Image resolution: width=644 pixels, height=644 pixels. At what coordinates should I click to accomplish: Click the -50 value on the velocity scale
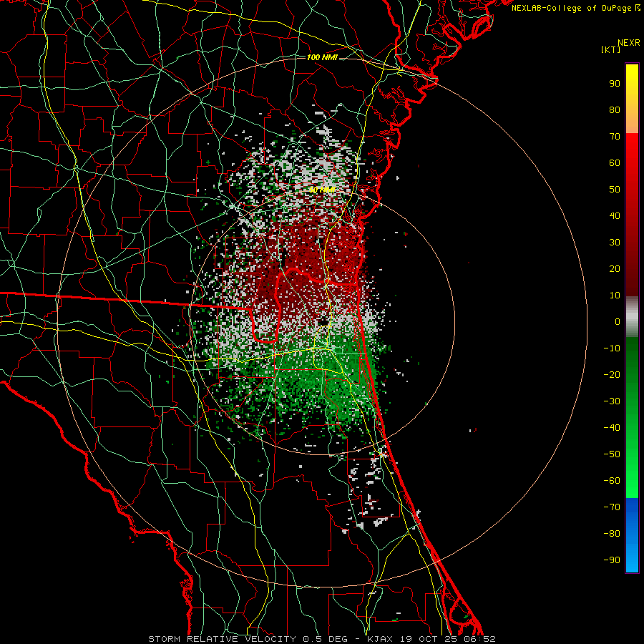coord(612,454)
